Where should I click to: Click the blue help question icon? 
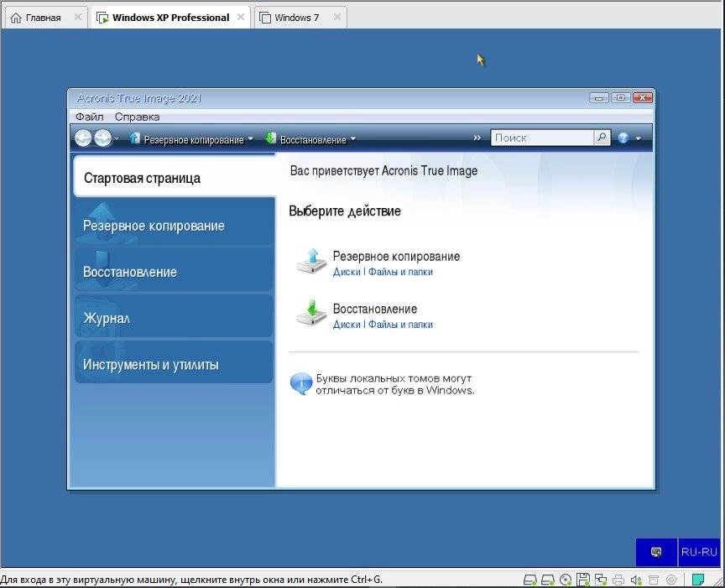point(623,138)
